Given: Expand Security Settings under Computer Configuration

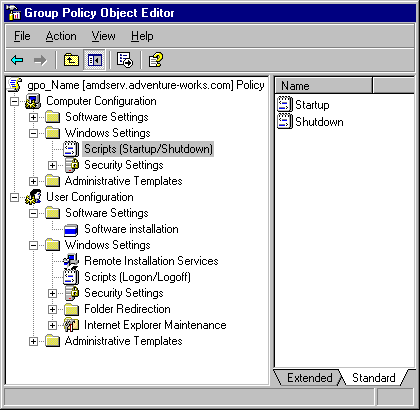Looking at the screenshot, I should click(52, 165).
